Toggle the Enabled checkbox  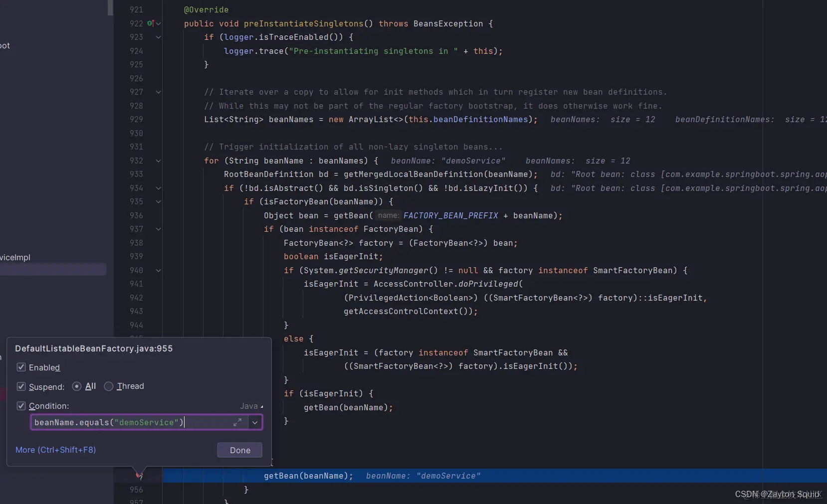(21, 367)
